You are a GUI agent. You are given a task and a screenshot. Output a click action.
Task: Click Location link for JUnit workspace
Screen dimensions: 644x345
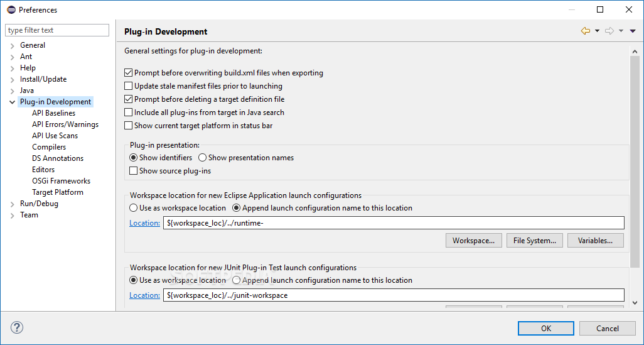click(144, 295)
